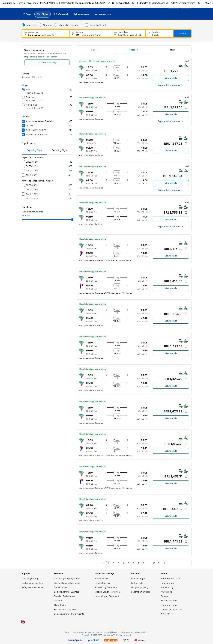Click the Attractions icon in navigation

point(75,14)
